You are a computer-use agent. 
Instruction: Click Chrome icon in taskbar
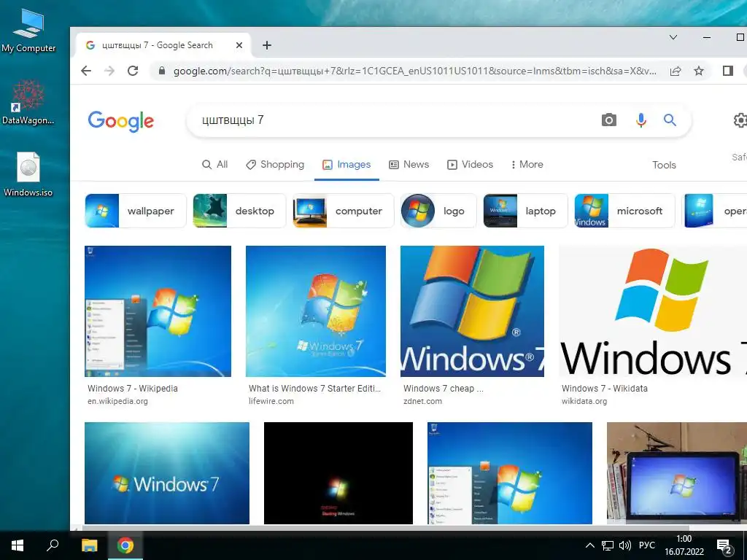click(125, 545)
